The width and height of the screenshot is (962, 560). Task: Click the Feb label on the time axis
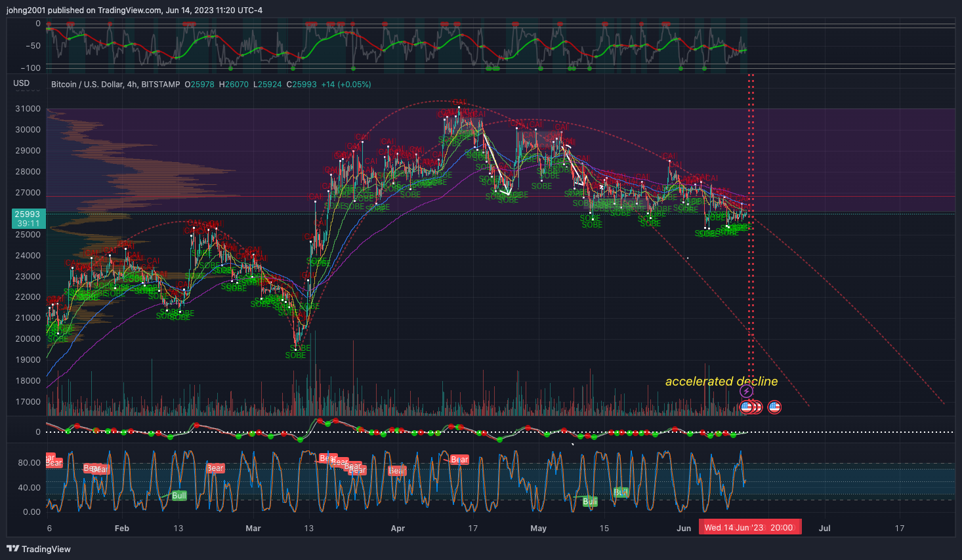click(122, 529)
